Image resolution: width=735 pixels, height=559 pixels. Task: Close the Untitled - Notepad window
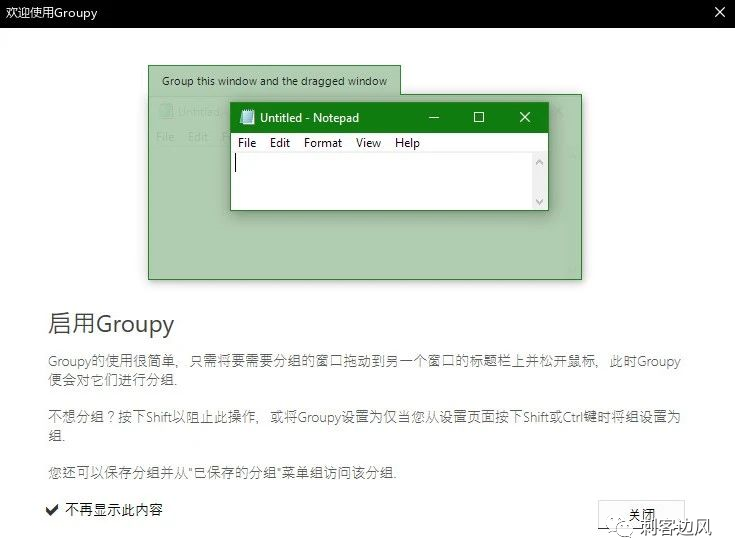(525, 117)
